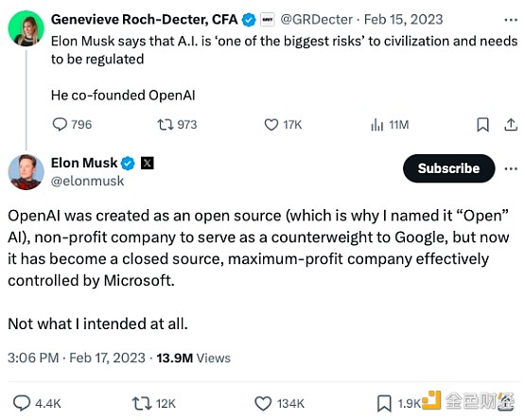This screenshot has height=420, width=525.
Task: Open 13.9M Views count details
Action: (x=194, y=358)
